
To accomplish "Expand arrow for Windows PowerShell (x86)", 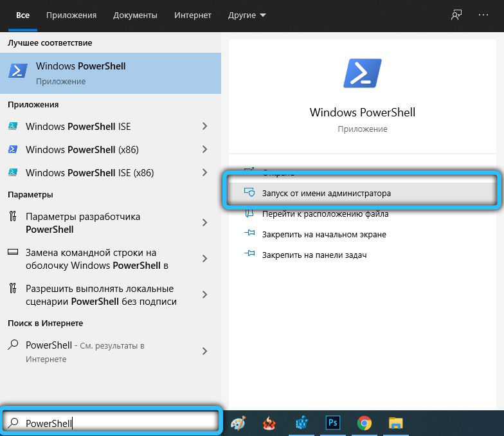I will 204,149.
